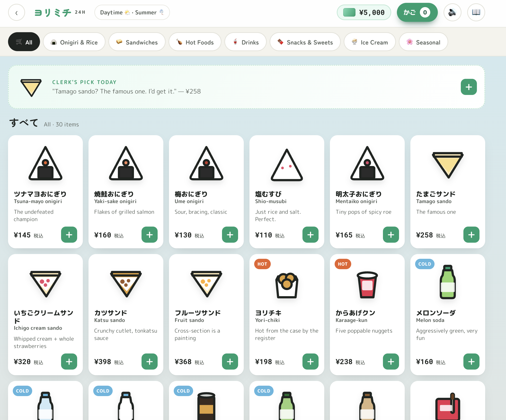506x420 pixels.
Task: Switch to Onigiri & Rice category
Action: click(74, 42)
